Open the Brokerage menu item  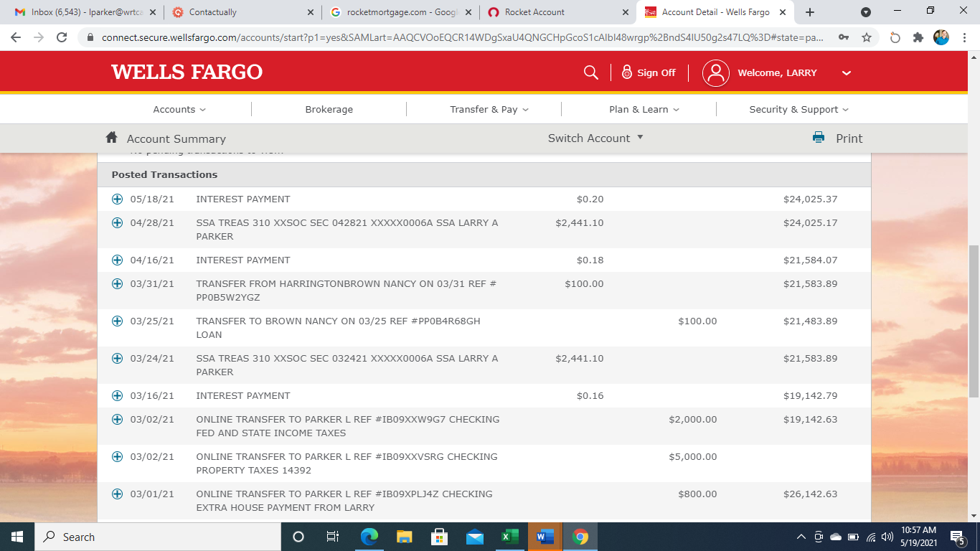click(329, 109)
